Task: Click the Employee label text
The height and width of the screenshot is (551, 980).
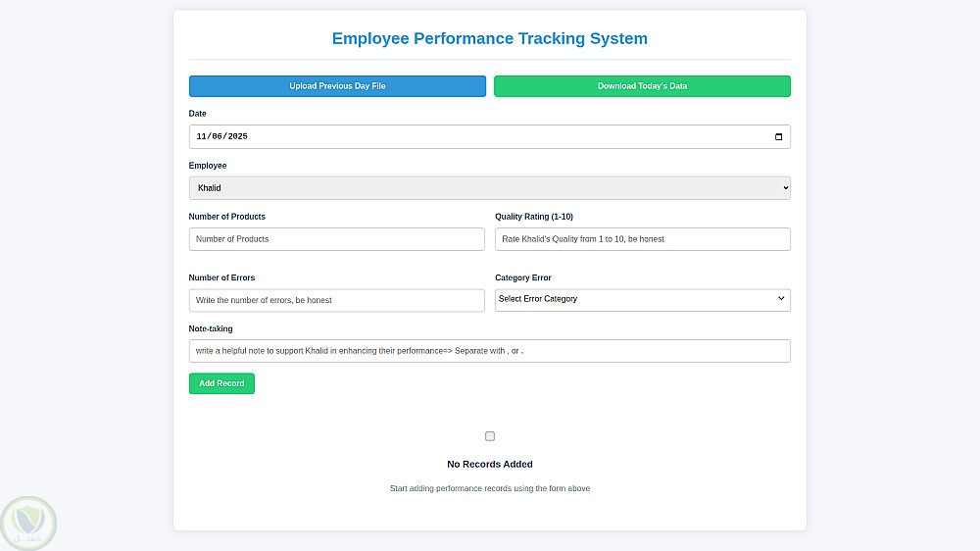Action: (208, 166)
